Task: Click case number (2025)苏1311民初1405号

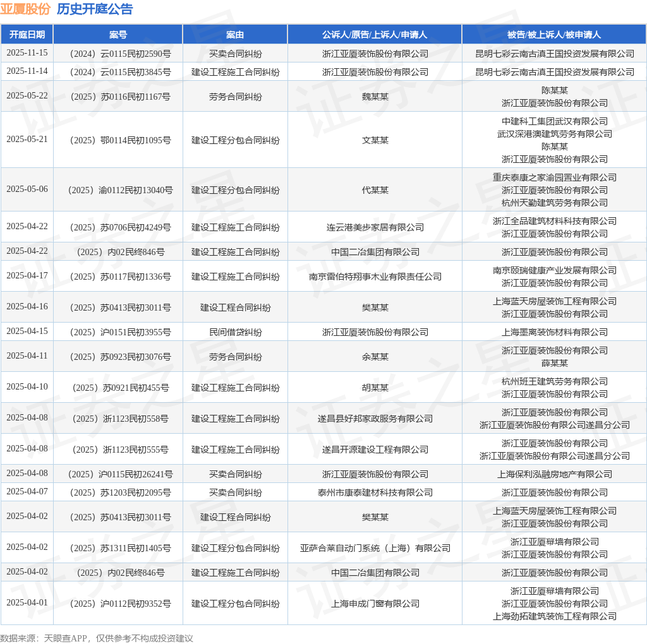Action: [120, 548]
